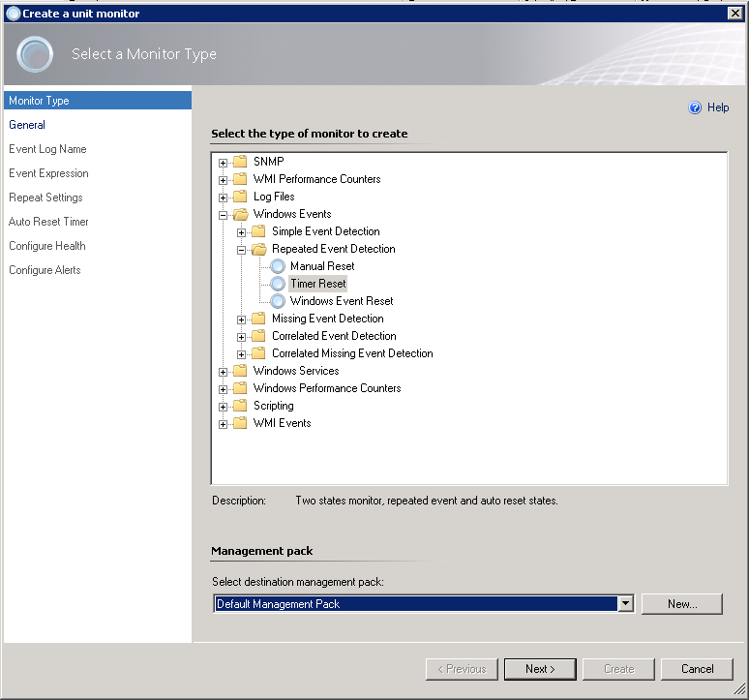Expand the Correlated Missing Event Detection node
Viewport: 749px width, 700px height.
(x=241, y=354)
